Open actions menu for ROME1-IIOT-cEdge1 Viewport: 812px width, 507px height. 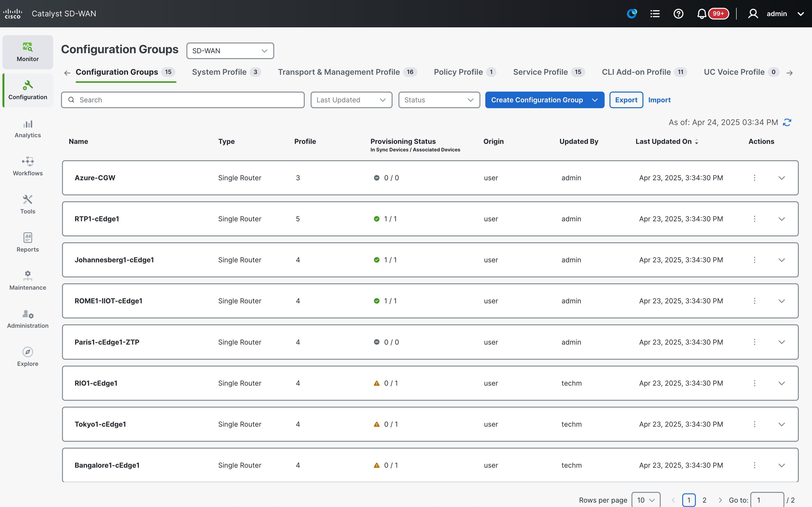(755, 301)
